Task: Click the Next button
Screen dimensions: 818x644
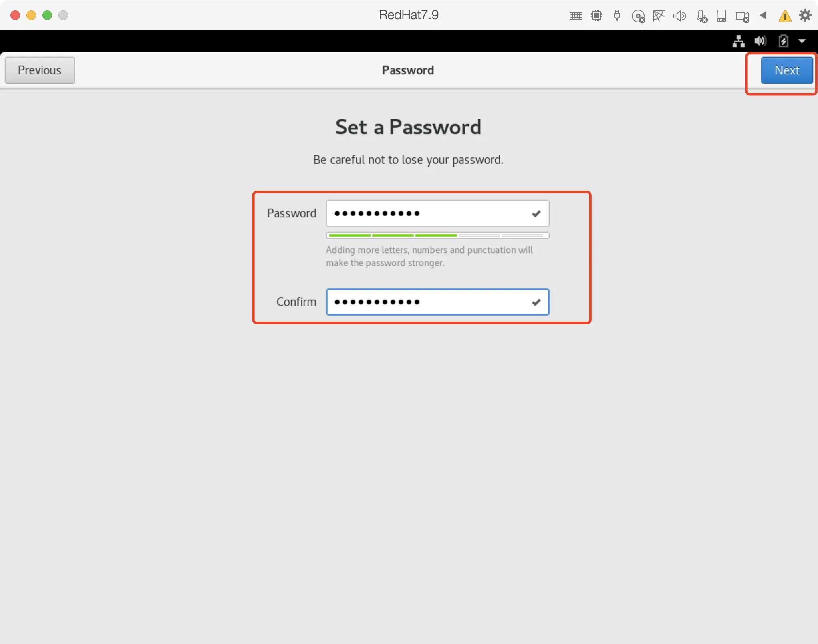Action: point(787,70)
